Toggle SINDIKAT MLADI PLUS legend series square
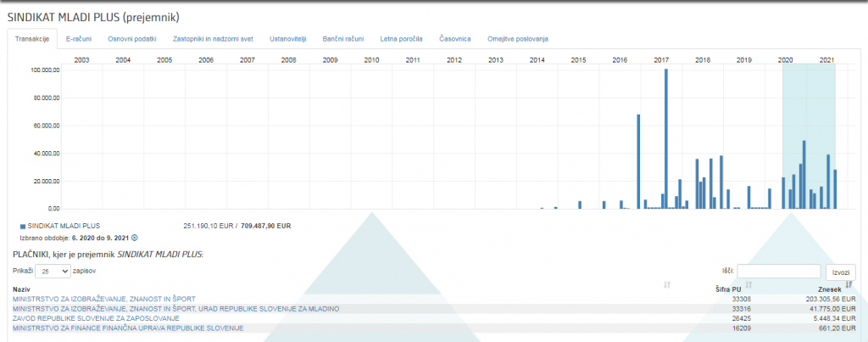Screen dimensions: 868x342 [22, 227]
